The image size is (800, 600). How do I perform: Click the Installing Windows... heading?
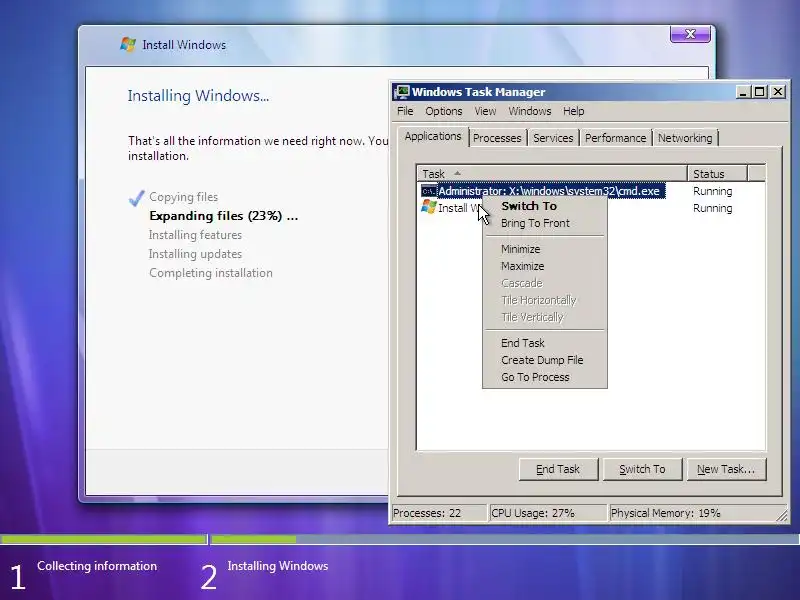point(198,96)
